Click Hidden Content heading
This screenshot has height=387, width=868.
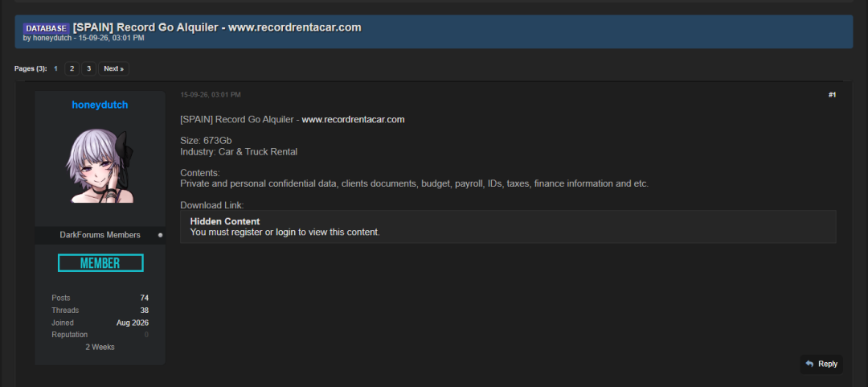click(225, 221)
